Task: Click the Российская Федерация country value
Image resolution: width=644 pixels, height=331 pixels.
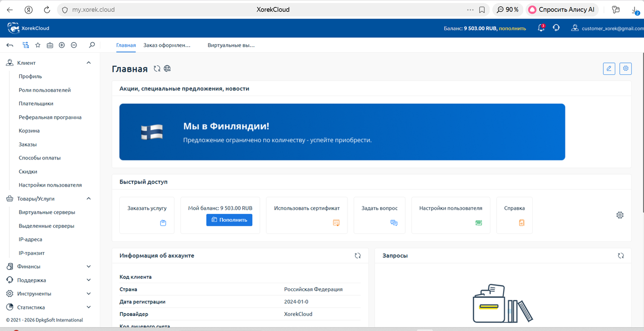Action: pos(313,289)
